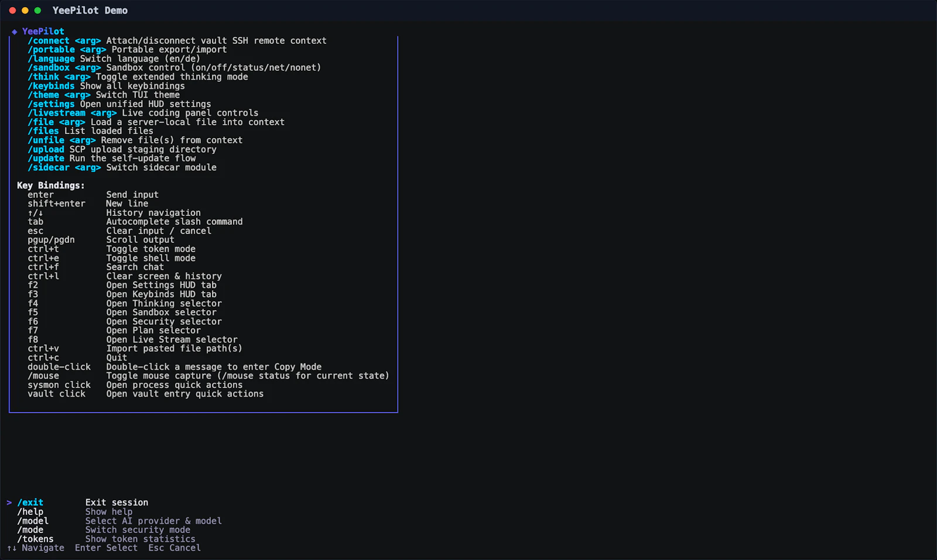
Task: Click the 'ctrl+c' Quit row
Action: [77, 358]
